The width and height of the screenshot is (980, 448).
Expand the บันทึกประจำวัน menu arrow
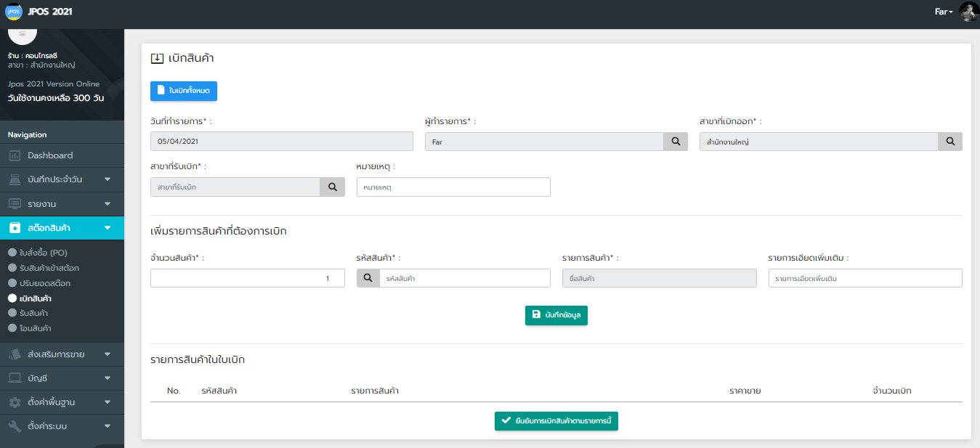point(108,179)
